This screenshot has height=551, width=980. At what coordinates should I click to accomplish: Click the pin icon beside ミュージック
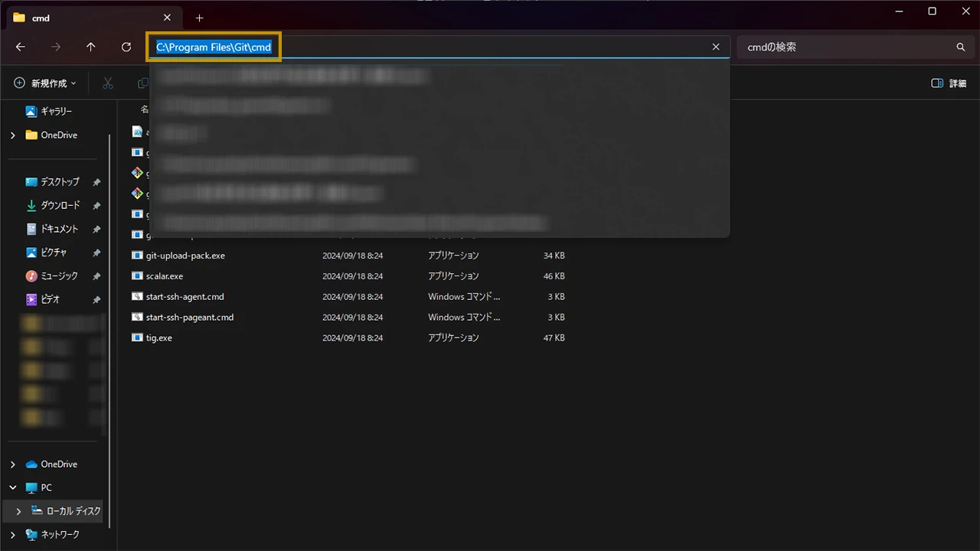coord(96,276)
